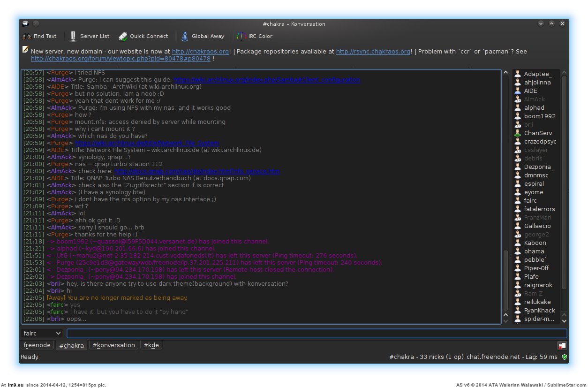The image size is (588, 388).
Task: Click the SSL shield icon in status bar
Action: pos(565,357)
